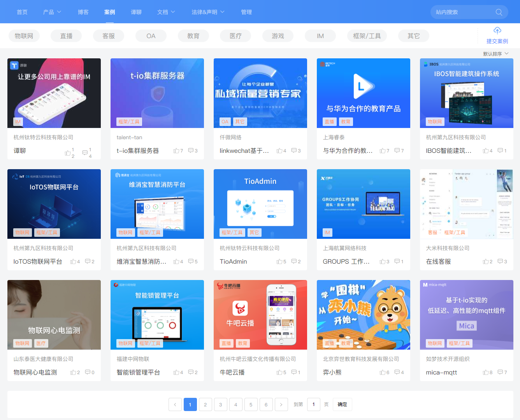Go to page 6 of cases
The width and height of the screenshot is (520, 420).
click(x=266, y=404)
